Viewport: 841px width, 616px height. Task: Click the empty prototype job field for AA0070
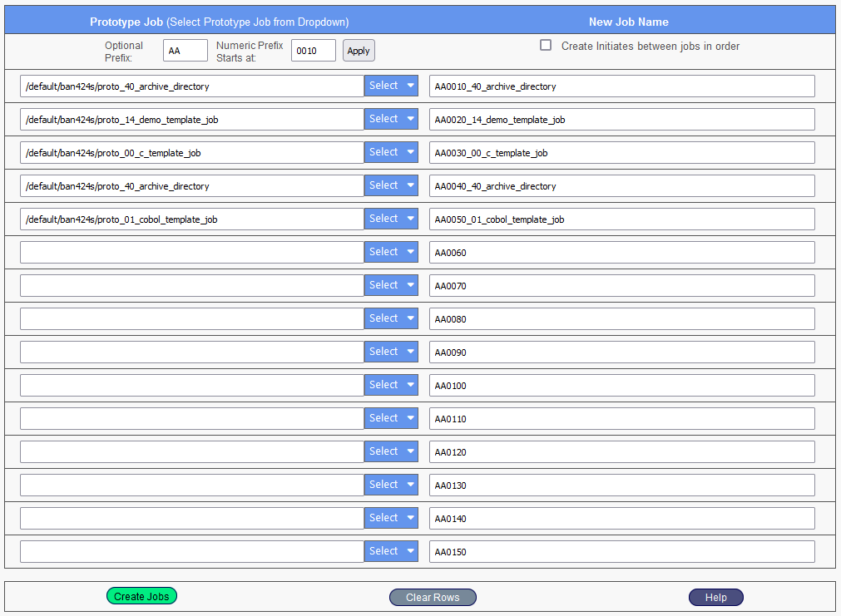coord(191,286)
